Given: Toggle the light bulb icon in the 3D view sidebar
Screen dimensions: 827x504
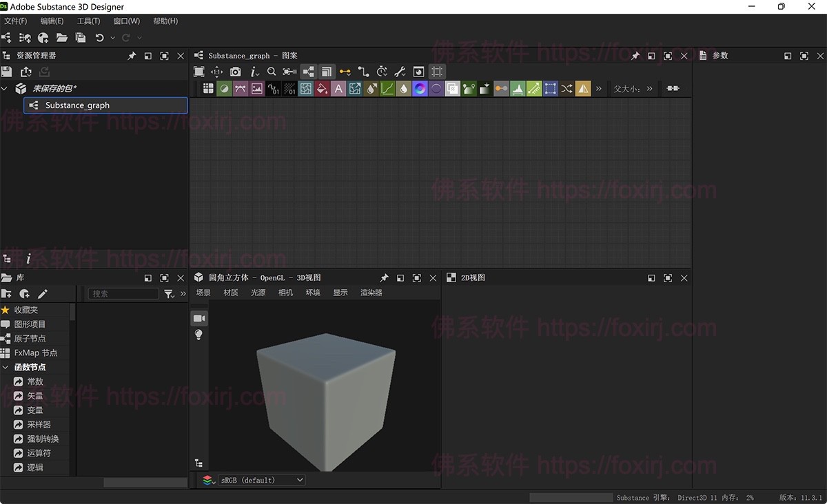Looking at the screenshot, I should click(x=198, y=335).
